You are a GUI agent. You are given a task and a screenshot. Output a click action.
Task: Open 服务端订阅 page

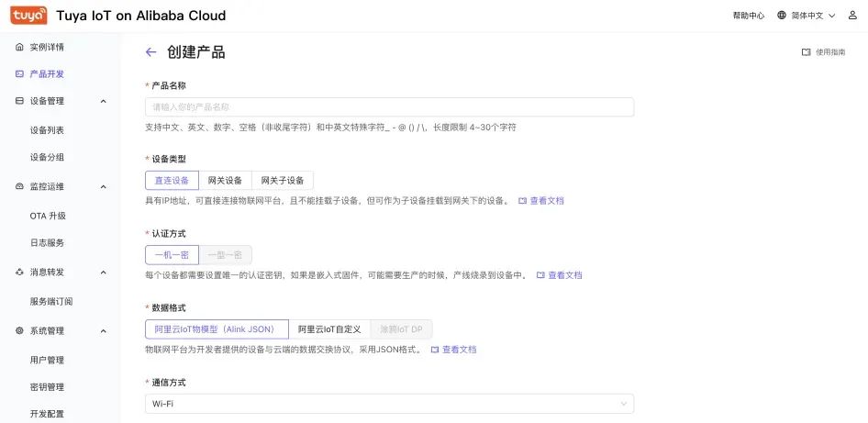(51, 302)
